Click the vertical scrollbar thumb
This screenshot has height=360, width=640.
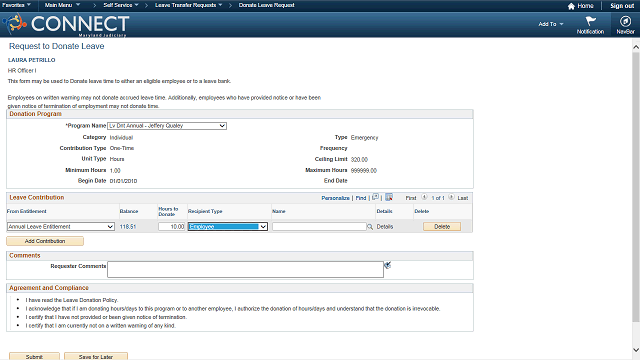click(x=636, y=187)
